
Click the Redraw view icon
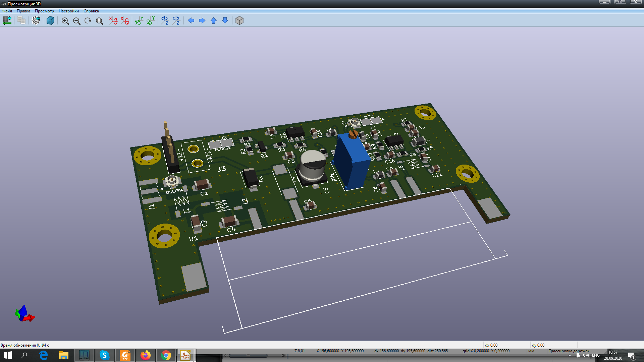pos(88,21)
